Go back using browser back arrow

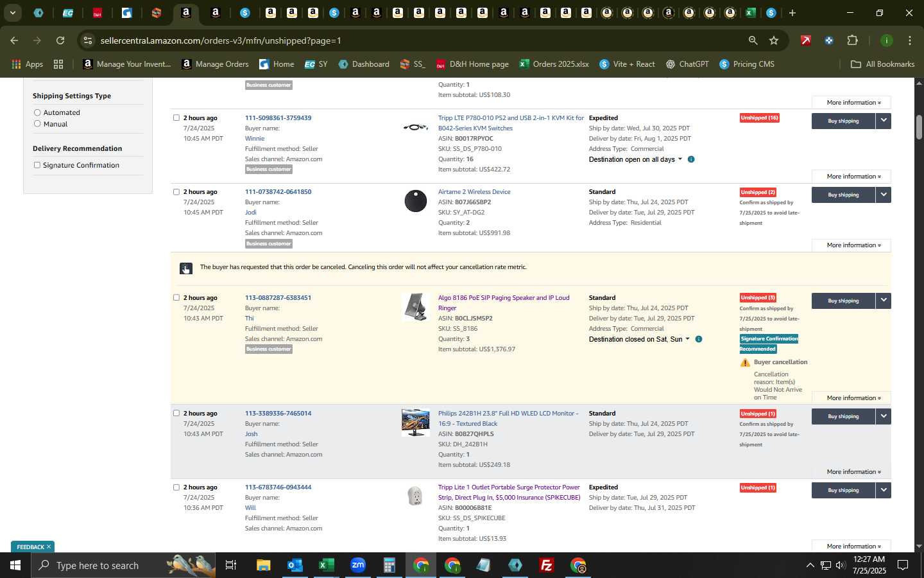14,40
